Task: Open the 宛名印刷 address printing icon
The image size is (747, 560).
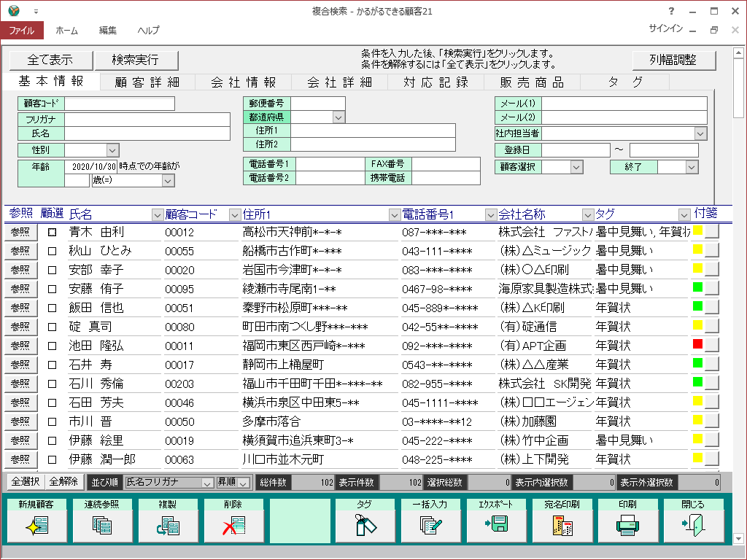Action: (562, 519)
